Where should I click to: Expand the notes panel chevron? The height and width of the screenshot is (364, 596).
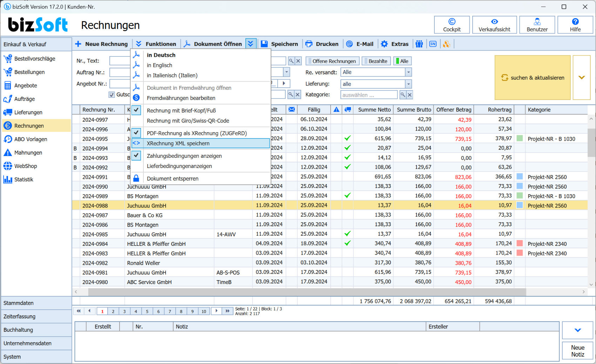click(x=577, y=330)
